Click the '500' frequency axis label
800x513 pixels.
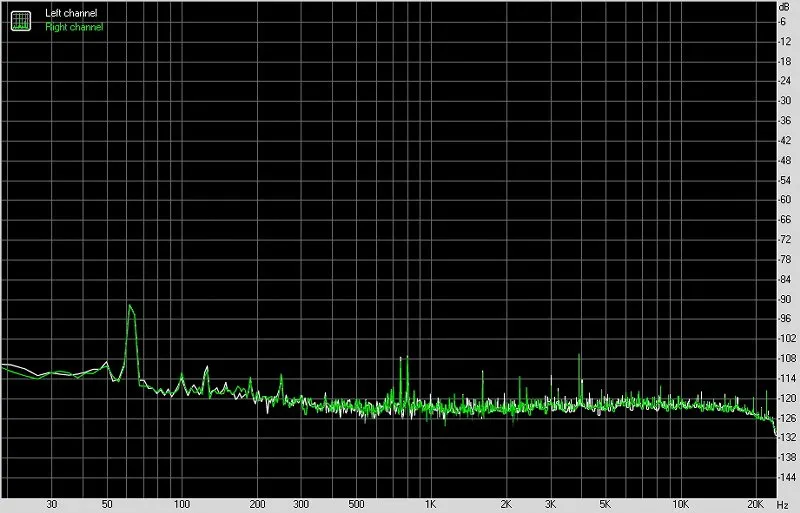[356, 505]
